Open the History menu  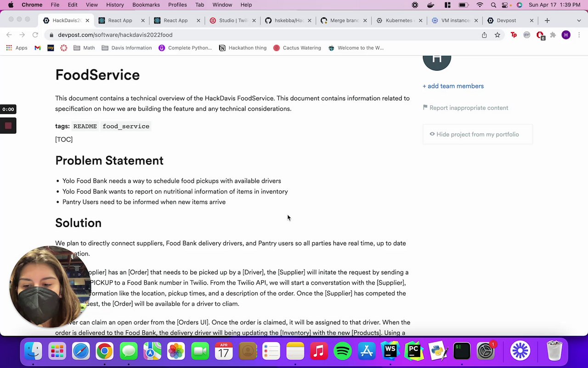[115, 5]
